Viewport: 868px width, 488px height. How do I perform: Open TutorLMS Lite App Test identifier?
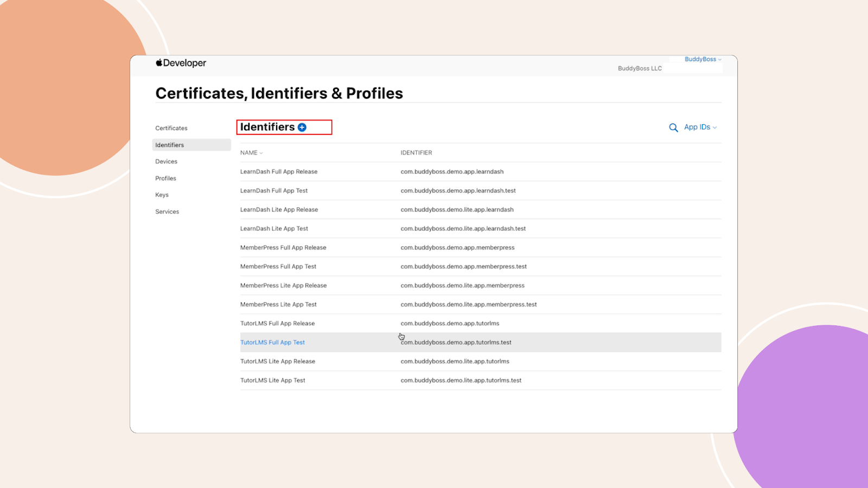tap(273, 381)
